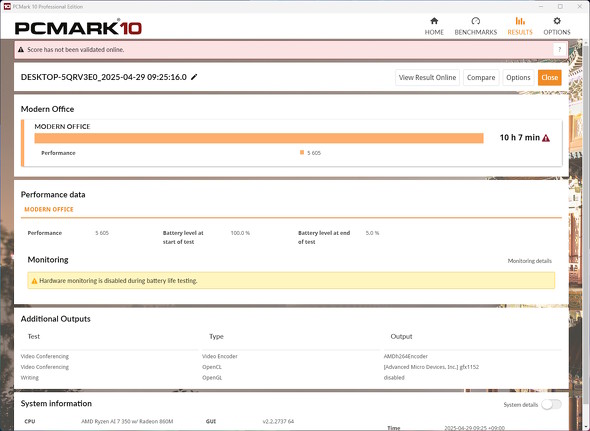Click the PCMARK 10 logo
The image size is (590, 431).
click(78, 28)
